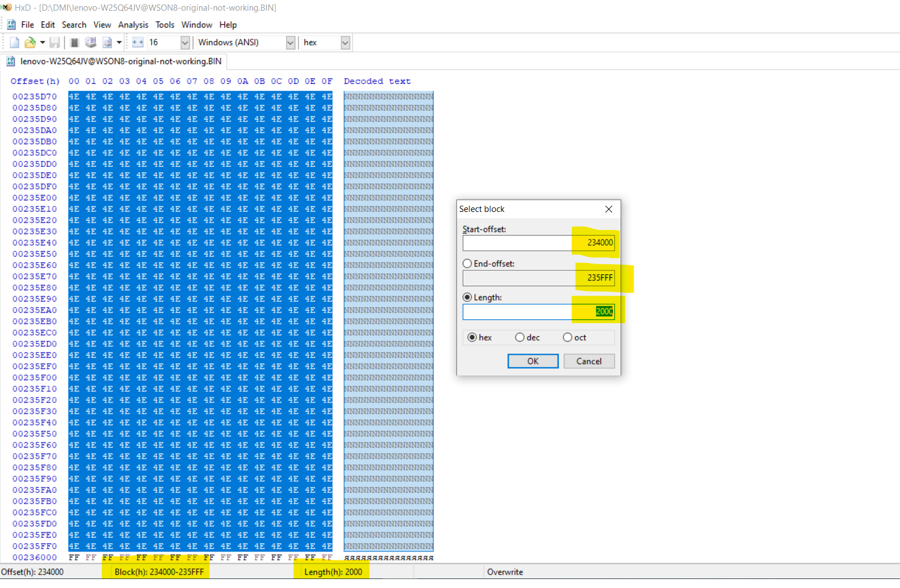Create a new file with the blank page icon

click(15, 43)
